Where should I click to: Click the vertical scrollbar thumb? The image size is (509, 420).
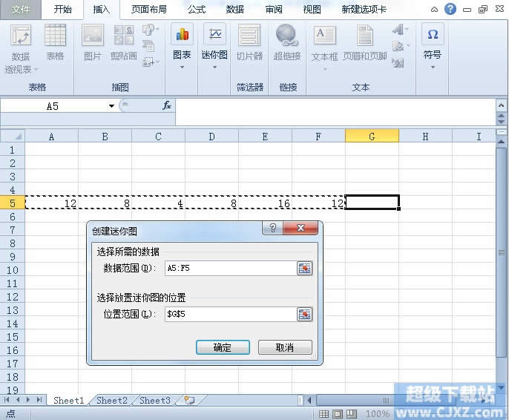502,252
